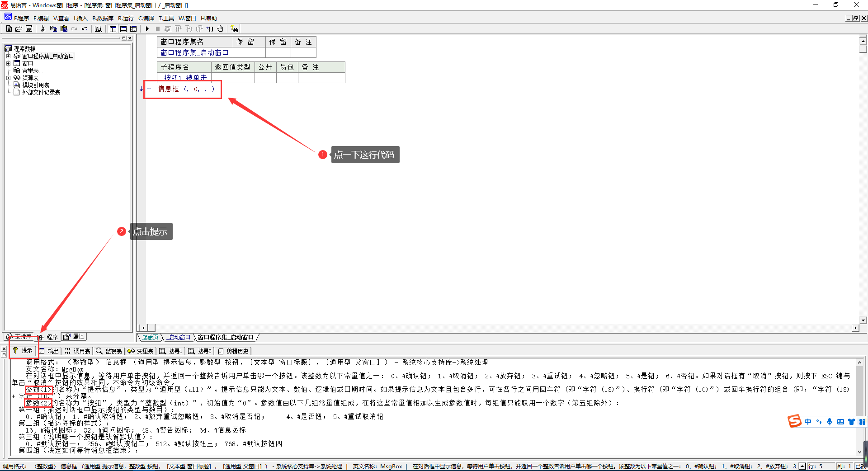The image size is (868, 471).
Task: Click the Find magnifier toolbar icon
Action: coord(98,28)
